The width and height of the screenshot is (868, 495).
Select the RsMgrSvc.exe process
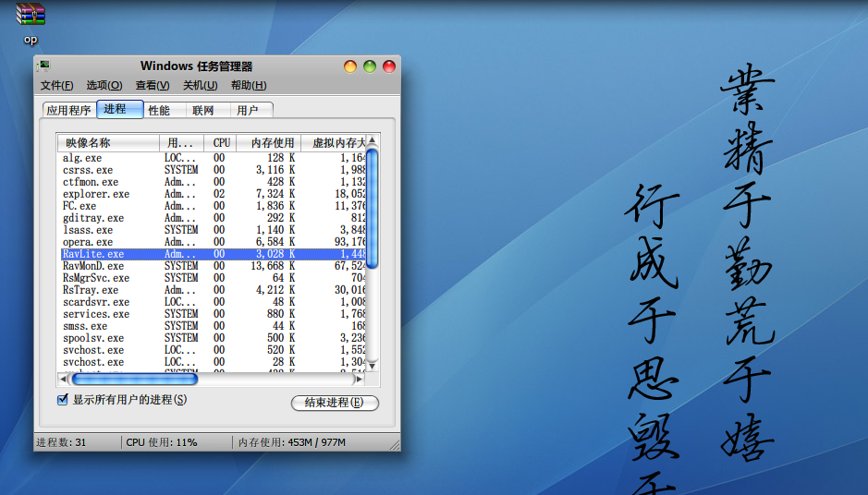pyautogui.click(x=214, y=278)
